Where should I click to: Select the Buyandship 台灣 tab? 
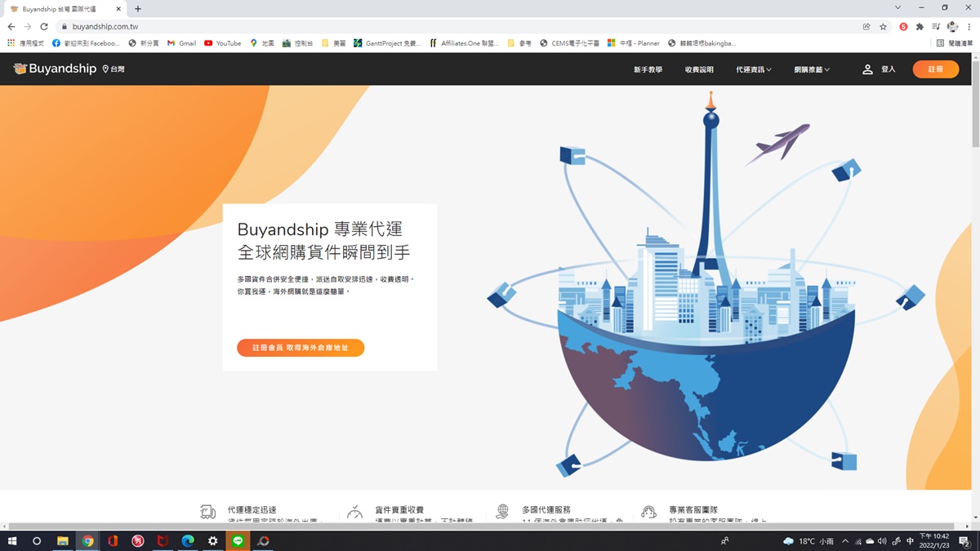pyautogui.click(x=64, y=8)
